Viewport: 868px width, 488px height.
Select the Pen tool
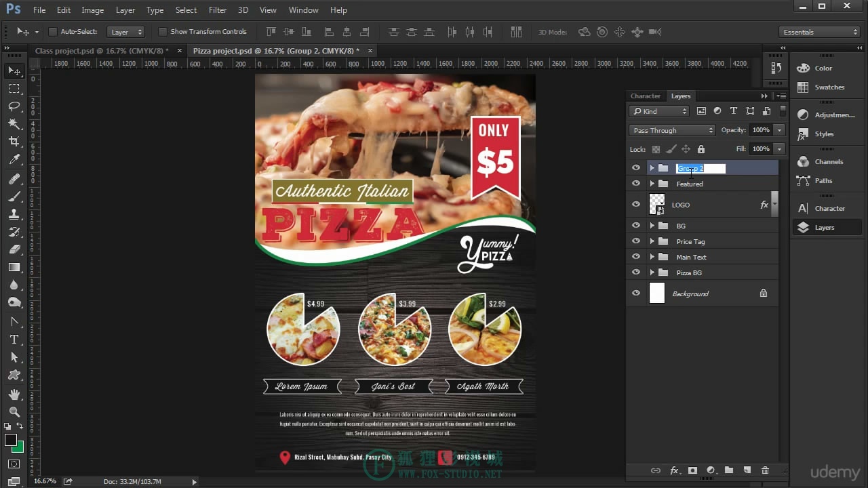click(14, 321)
